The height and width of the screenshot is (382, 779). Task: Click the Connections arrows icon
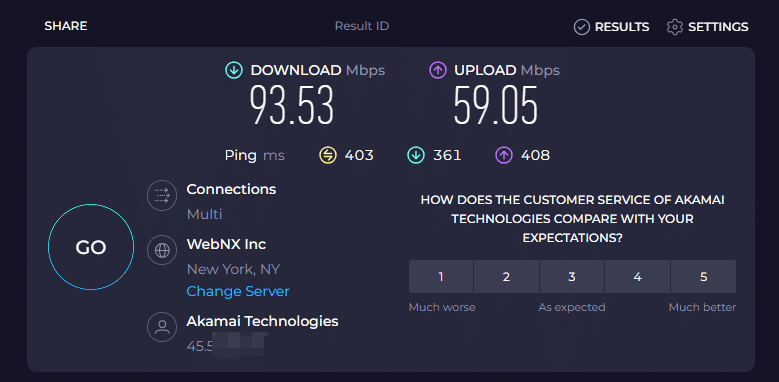(x=162, y=196)
